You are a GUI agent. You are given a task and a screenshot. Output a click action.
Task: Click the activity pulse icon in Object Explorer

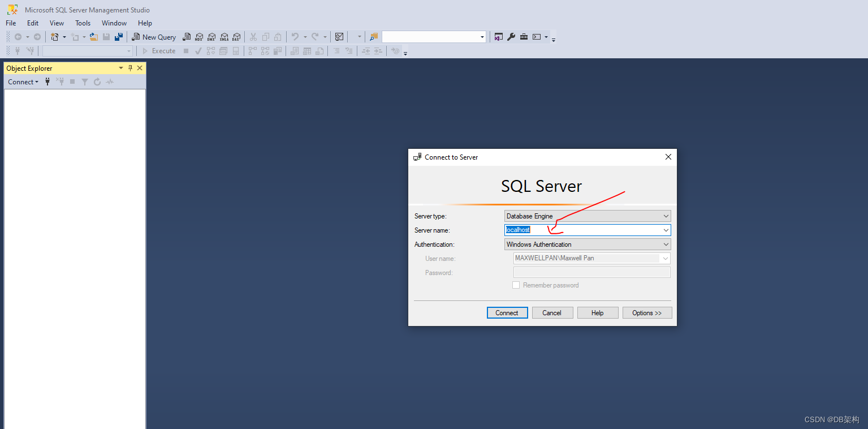tap(110, 81)
